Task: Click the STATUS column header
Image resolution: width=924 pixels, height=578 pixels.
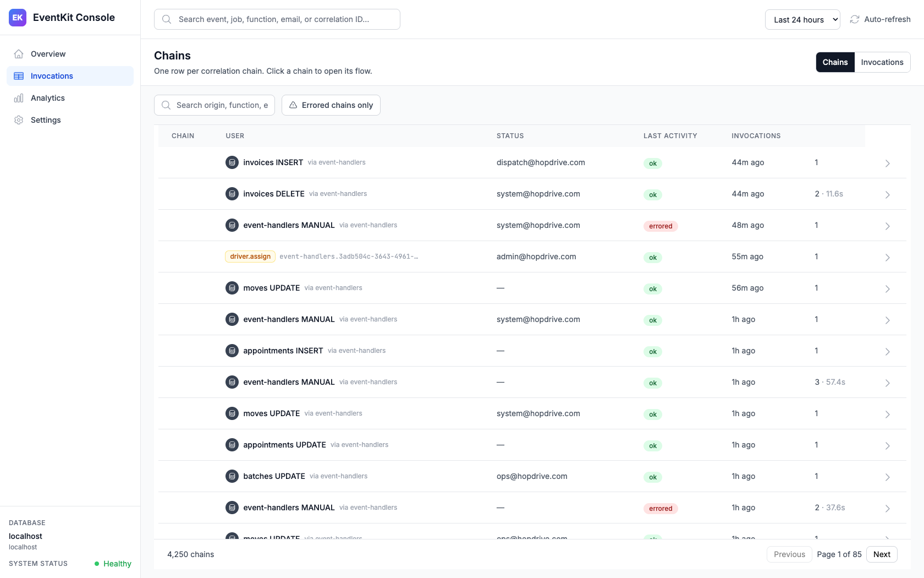Action: [x=510, y=136]
